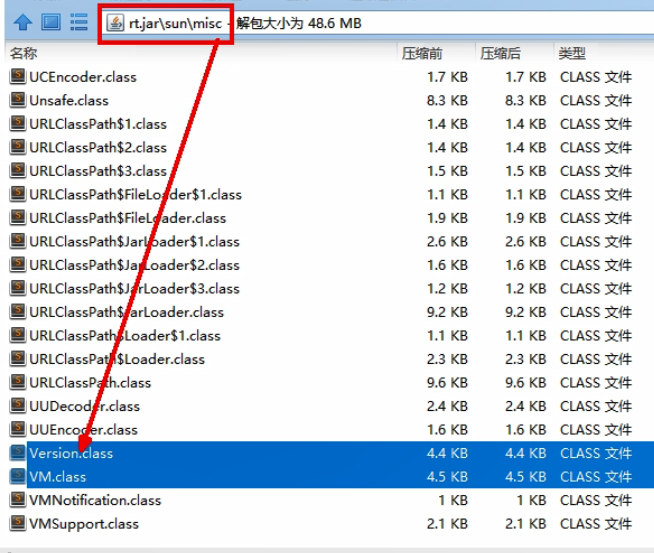Select the URLClassPath$1.class file
Viewport: 654px width, 553px height.
coord(98,124)
